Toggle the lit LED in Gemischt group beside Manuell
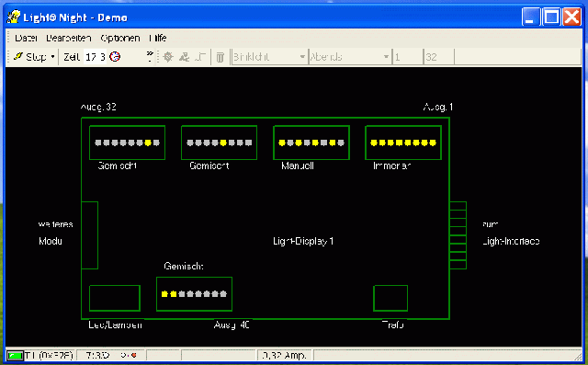Viewport: 588px width, 365px height. 223,143
